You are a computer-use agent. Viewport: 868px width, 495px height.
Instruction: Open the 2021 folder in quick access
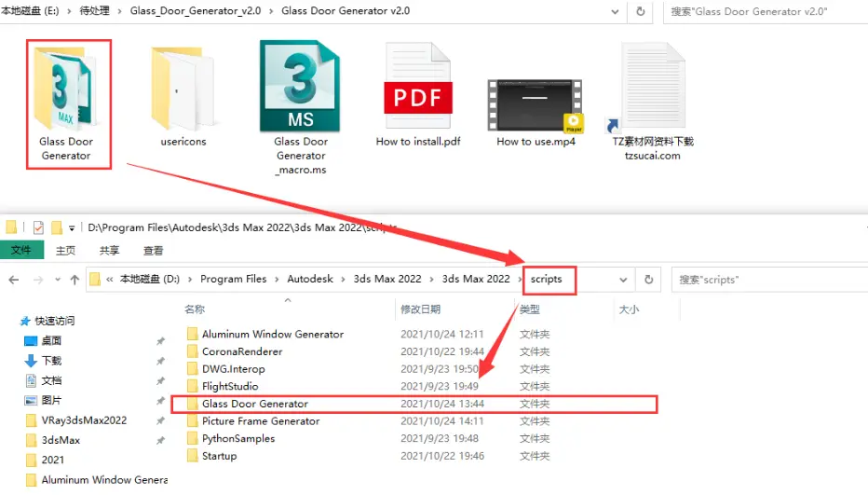(52, 460)
